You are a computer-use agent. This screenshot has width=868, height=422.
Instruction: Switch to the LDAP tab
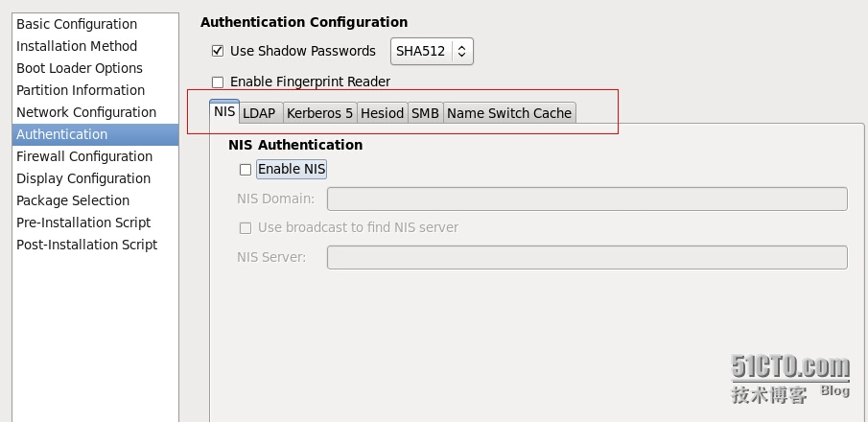point(261,113)
